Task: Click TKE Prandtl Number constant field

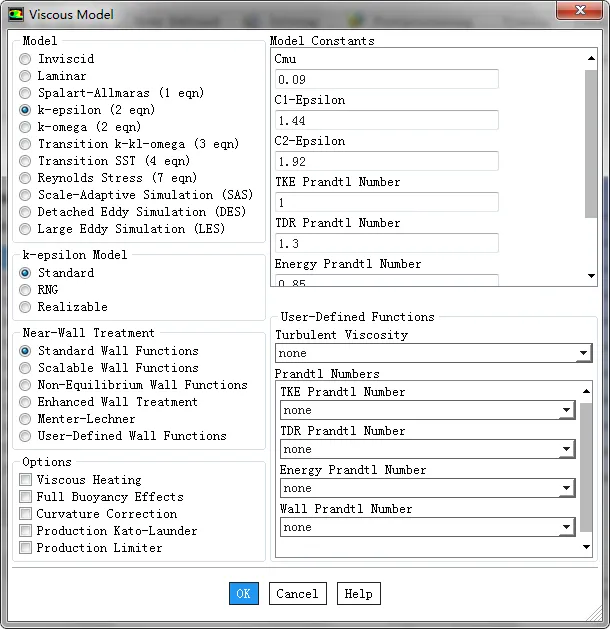Action: point(387,202)
